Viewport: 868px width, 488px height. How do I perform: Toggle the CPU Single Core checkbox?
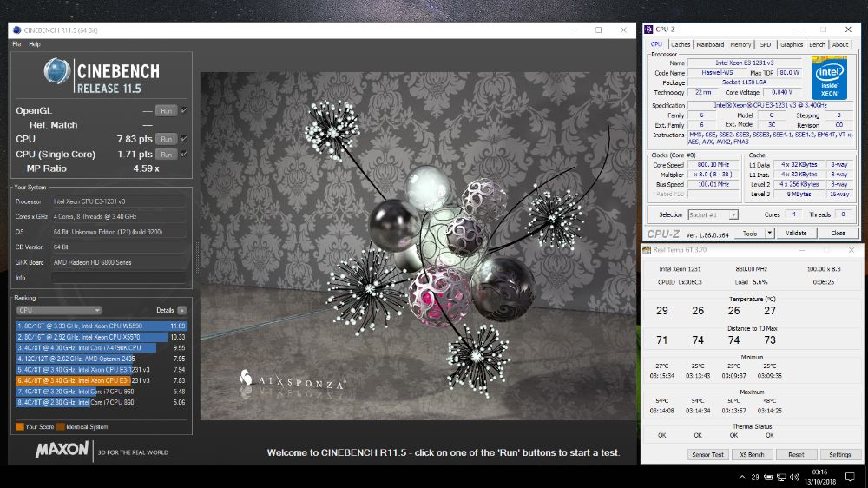tap(184, 154)
